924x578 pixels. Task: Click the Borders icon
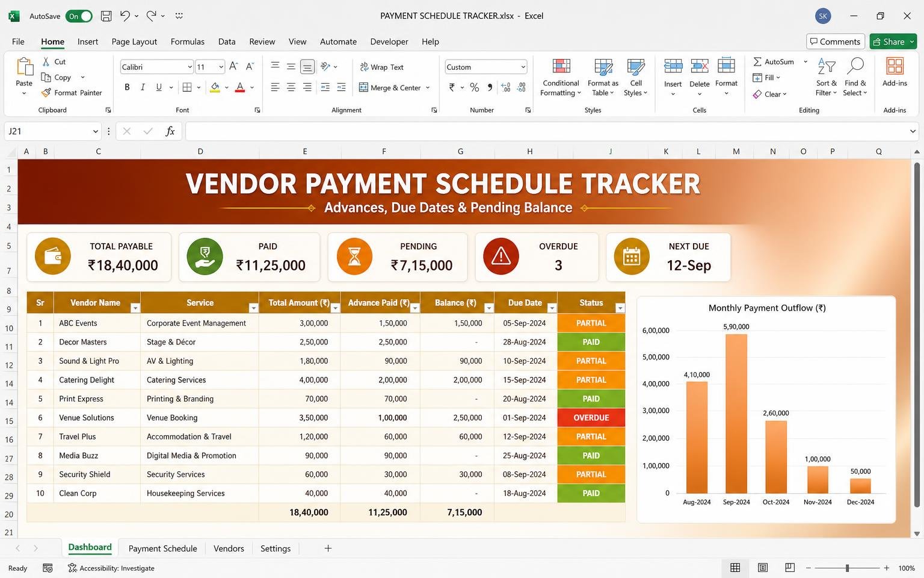pyautogui.click(x=187, y=87)
